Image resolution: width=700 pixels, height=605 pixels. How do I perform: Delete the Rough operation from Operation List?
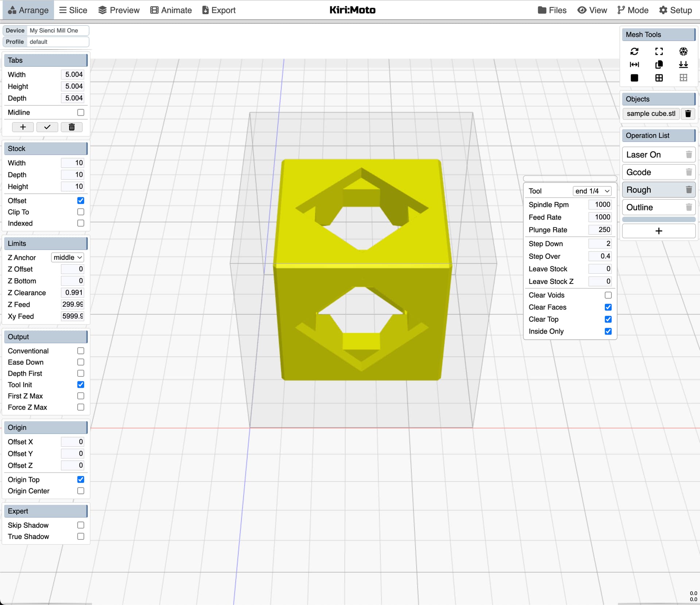[x=689, y=190]
